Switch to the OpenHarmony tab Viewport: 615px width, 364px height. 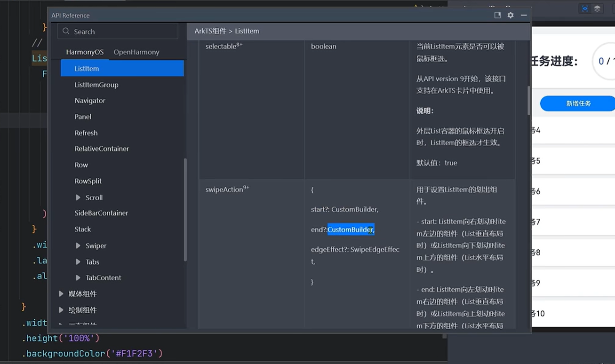[136, 52]
